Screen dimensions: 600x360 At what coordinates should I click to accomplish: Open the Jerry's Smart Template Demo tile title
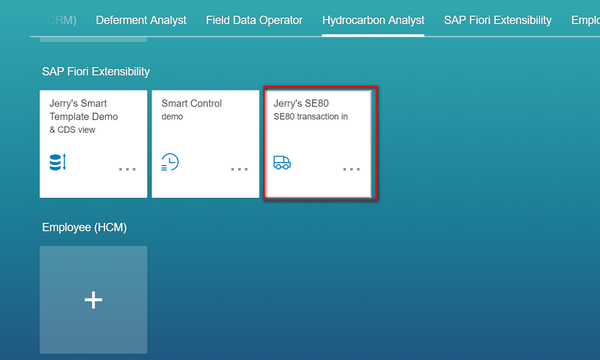pyautogui.click(x=83, y=110)
